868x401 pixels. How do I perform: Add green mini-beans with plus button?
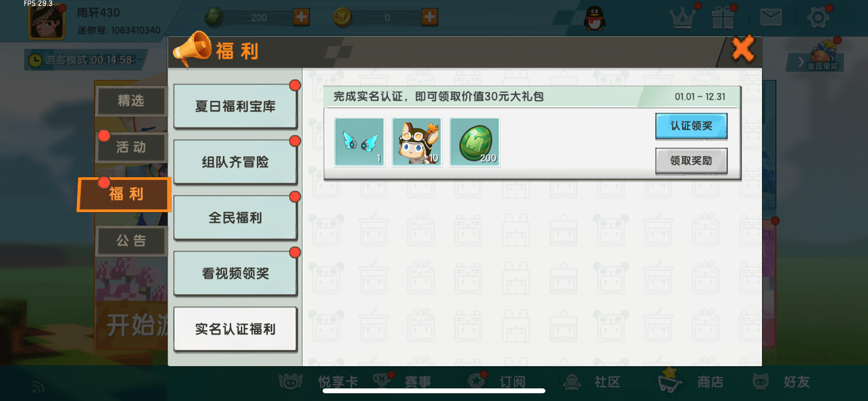(301, 17)
